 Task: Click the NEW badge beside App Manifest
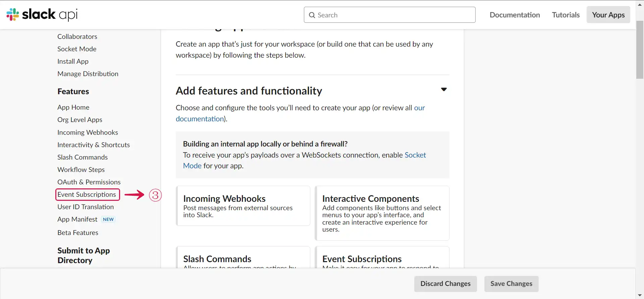coord(108,219)
